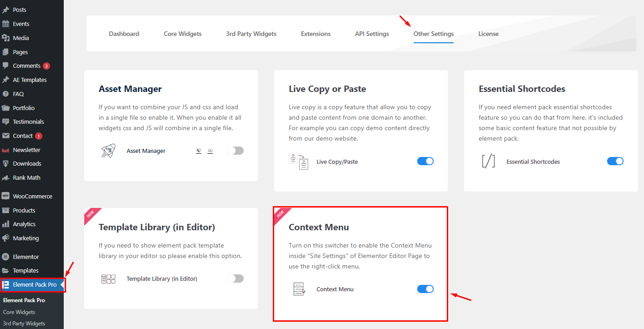
Task: Click the FAQ question mark icon
Action: [x=5, y=94]
